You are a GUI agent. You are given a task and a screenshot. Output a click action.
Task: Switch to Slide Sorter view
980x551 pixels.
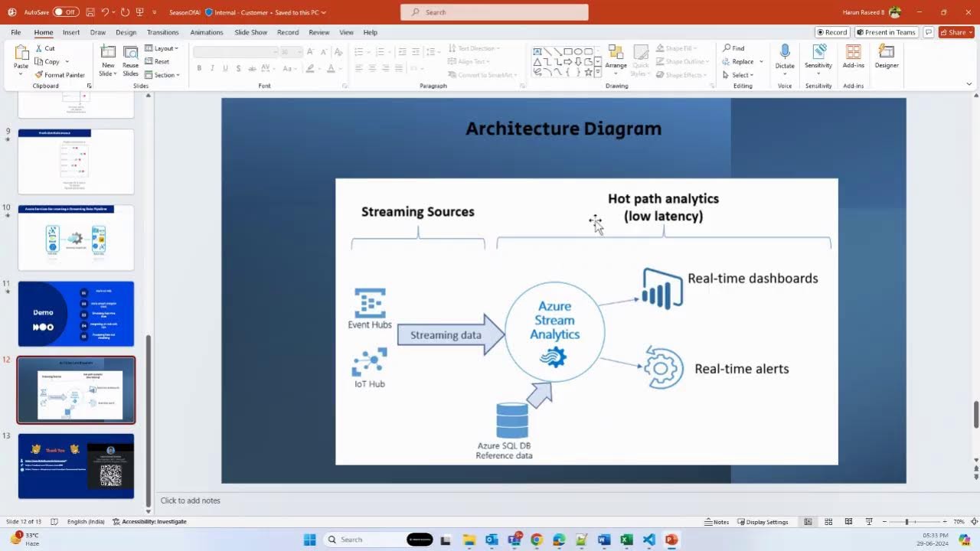pyautogui.click(x=828, y=522)
